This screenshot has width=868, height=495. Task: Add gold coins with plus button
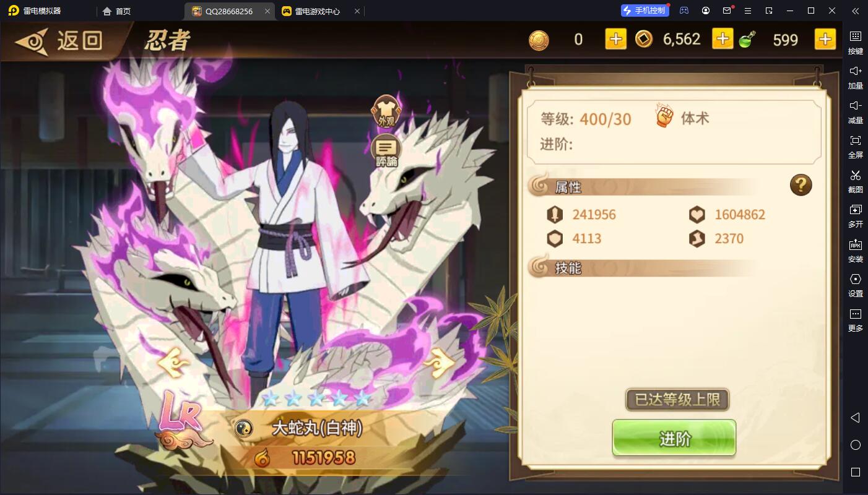(615, 40)
